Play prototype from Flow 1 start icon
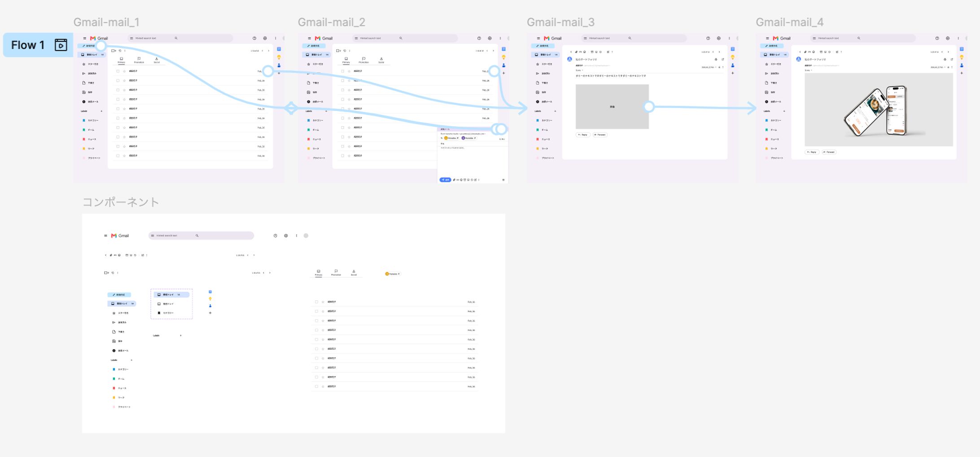 point(61,45)
